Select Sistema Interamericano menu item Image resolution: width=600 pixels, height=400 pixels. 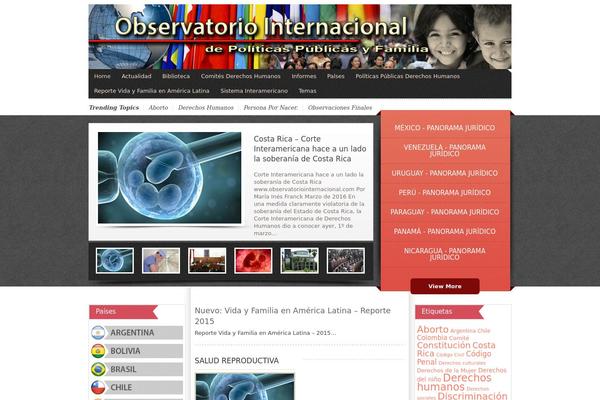254,91
